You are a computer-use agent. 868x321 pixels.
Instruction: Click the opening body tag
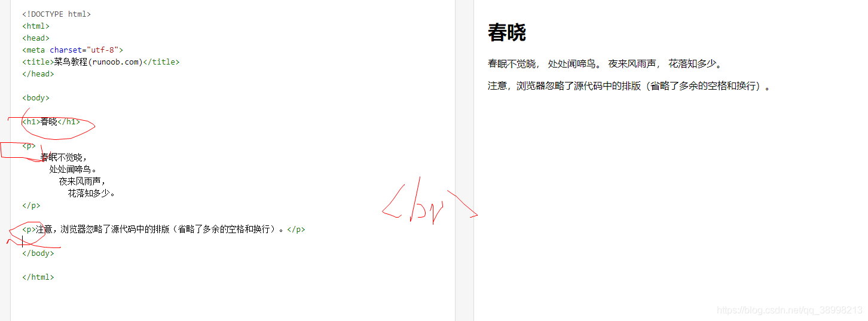(x=36, y=97)
